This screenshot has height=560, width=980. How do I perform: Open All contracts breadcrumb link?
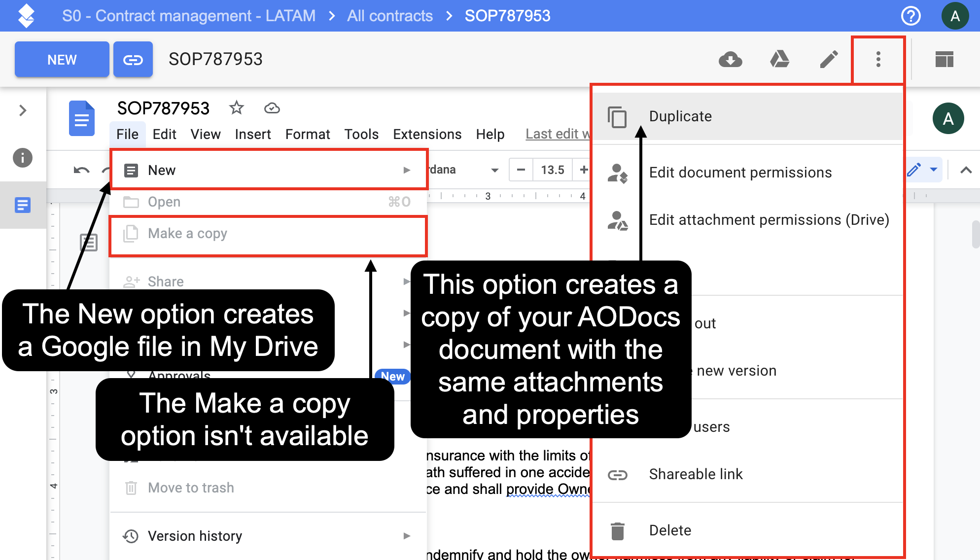point(389,16)
